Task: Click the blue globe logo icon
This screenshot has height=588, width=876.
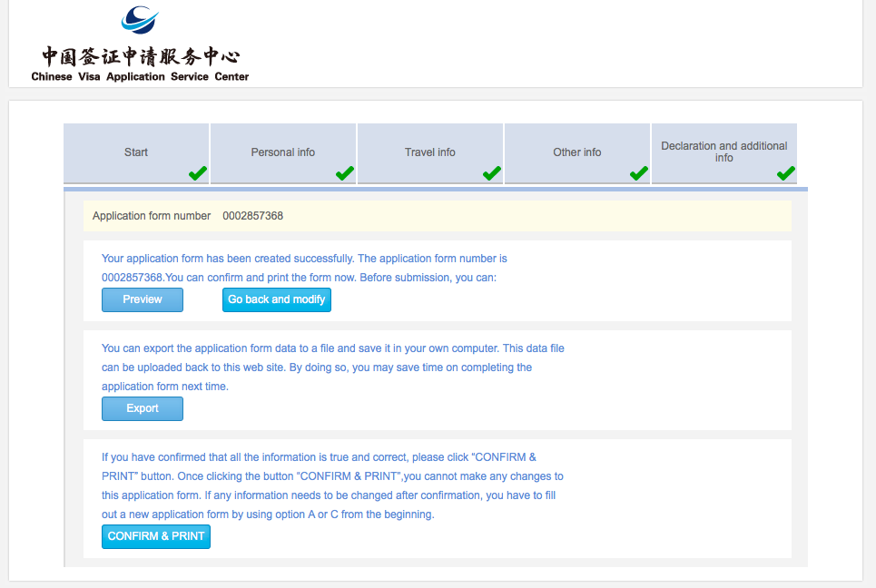Action: (x=140, y=20)
